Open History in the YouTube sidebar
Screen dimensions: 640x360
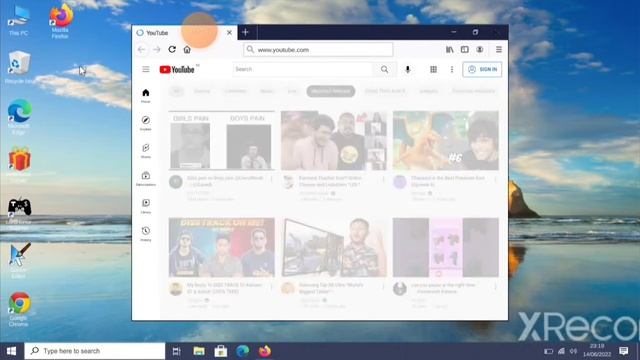point(146,234)
